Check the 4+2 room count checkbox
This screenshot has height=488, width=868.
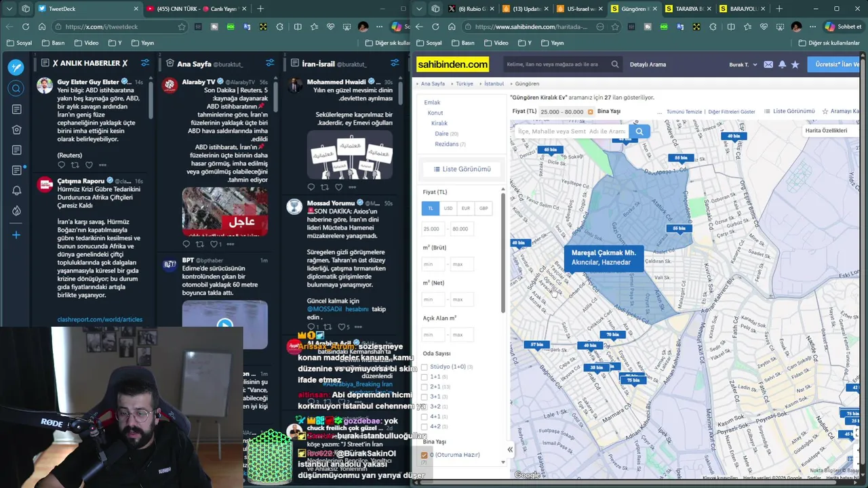tap(425, 426)
